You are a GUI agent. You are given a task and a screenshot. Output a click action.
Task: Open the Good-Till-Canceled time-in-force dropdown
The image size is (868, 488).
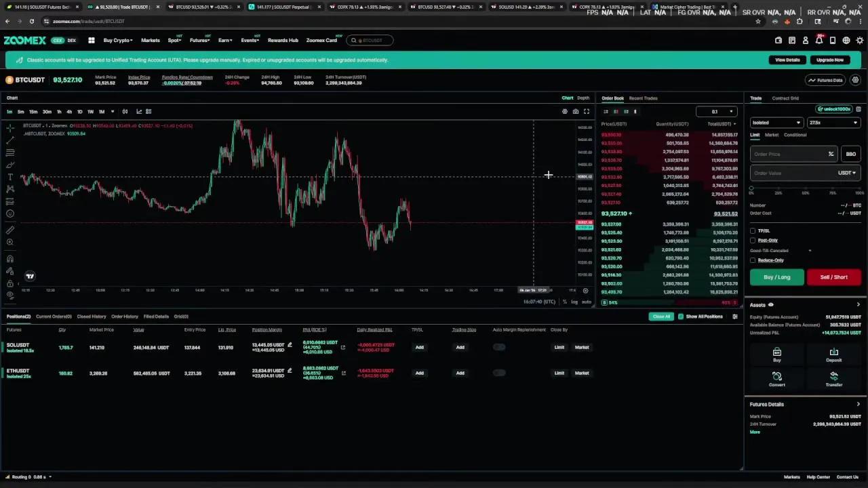tap(781, 251)
